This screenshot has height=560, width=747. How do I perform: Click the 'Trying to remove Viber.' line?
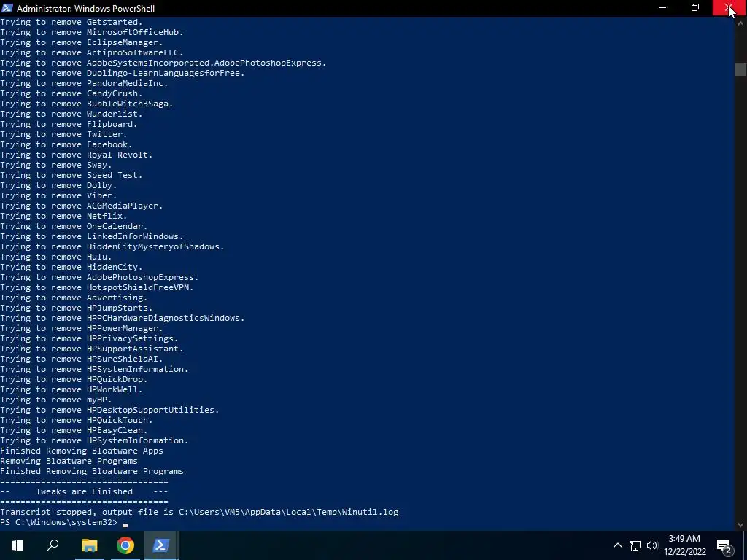(58, 195)
